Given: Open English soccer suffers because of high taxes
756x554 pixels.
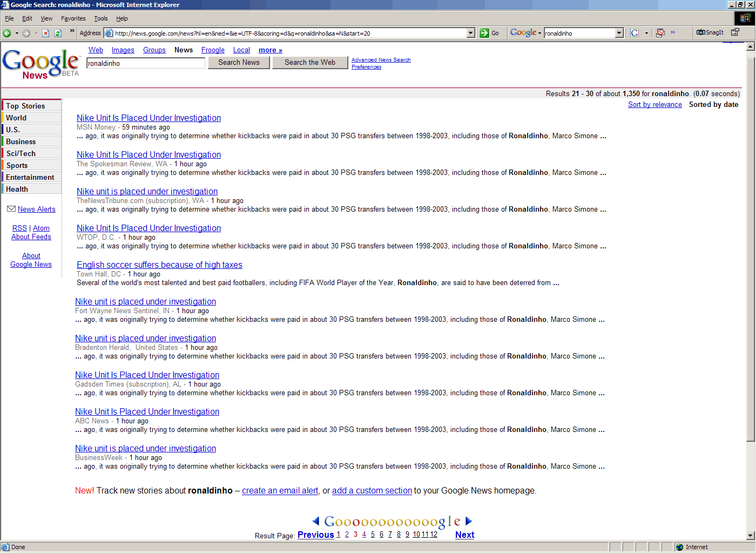Looking at the screenshot, I should 159,265.
